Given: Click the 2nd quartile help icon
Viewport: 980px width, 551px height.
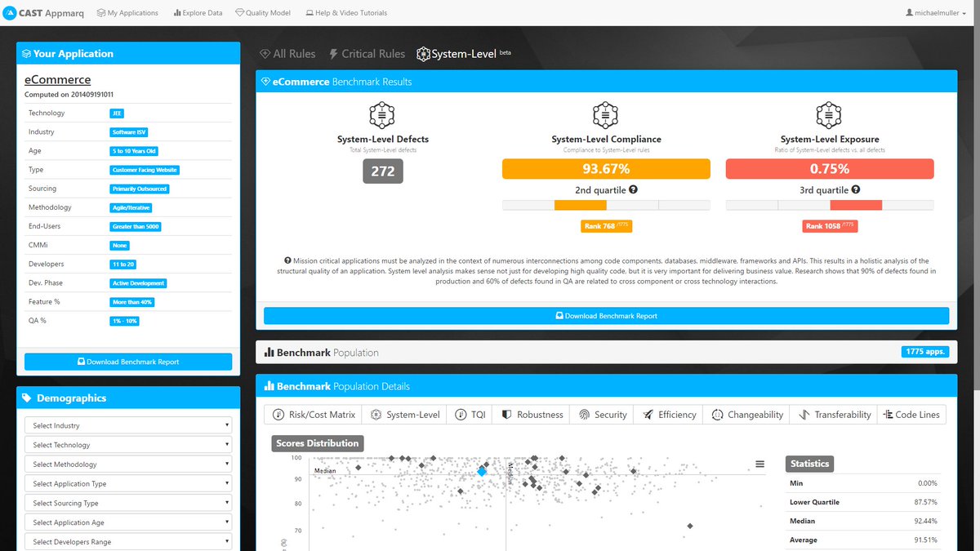Looking at the screenshot, I should tap(634, 189).
